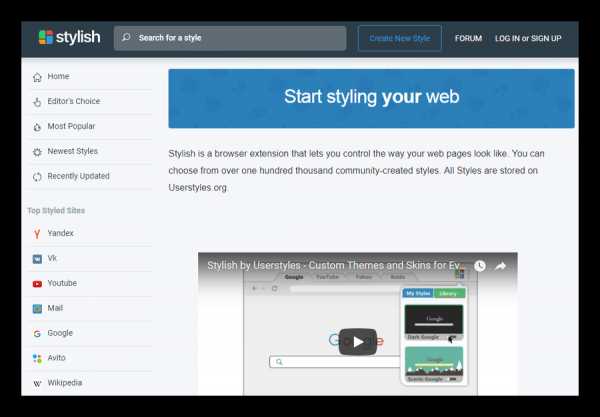Viewport: 600px width, 417px height.
Task: Click the video's Share arrow icon
Action: click(501, 266)
